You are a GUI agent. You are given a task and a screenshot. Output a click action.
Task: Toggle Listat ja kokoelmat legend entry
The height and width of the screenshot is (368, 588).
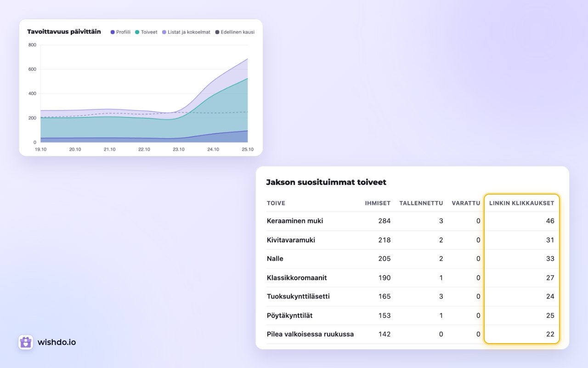[x=186, y=32]
